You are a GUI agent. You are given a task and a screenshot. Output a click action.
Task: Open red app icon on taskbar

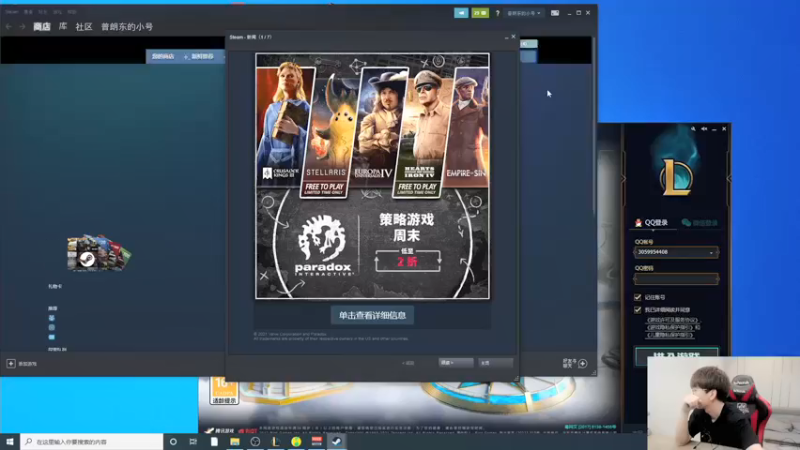(x=316, y=441)
